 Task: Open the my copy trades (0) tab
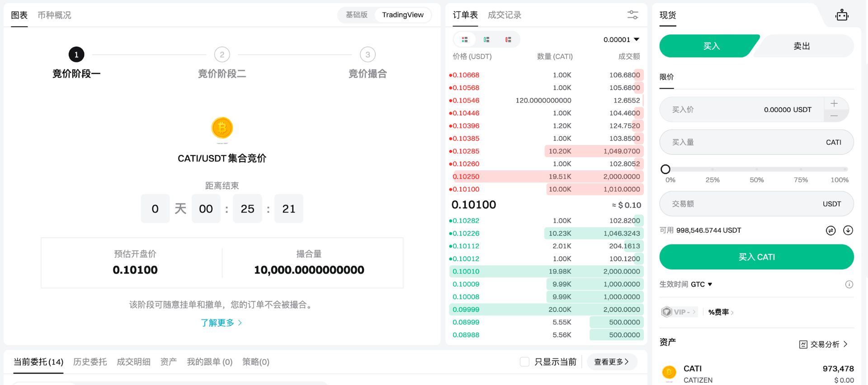tap(210, 362)
